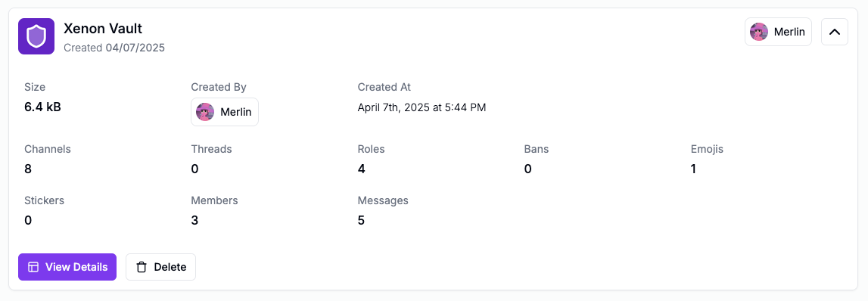This screenshot has height=301, width=868.
Task: Delete the Xenon Vault backup
Action: coord(160,267)
